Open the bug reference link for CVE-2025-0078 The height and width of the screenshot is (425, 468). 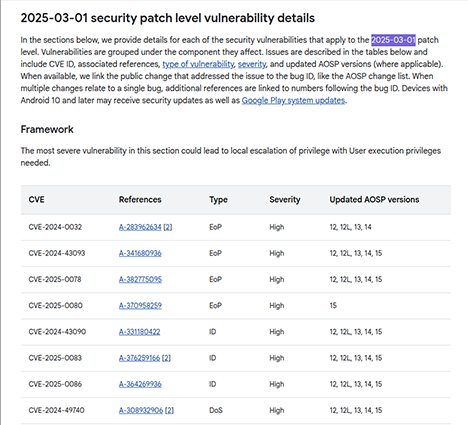(140, 279)
